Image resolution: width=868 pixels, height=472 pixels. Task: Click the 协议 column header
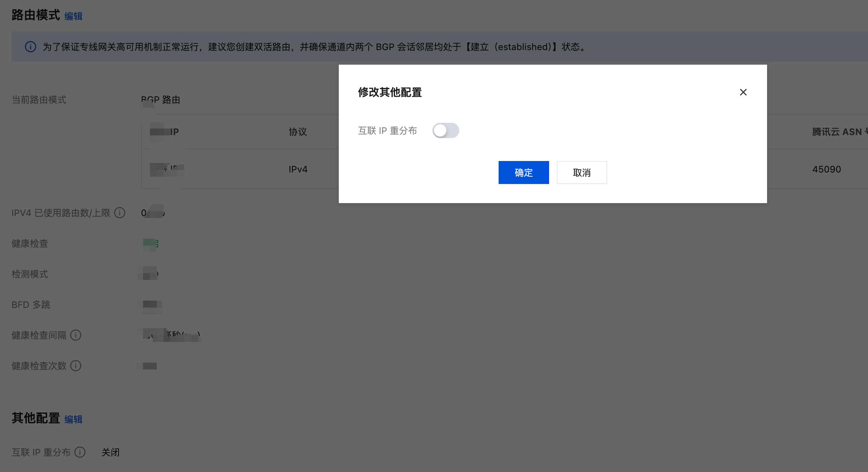point(298,132)
